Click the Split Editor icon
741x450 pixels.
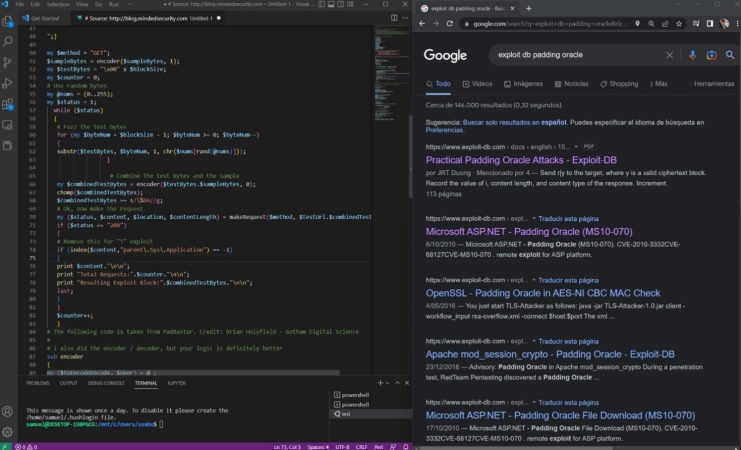pyautogui.click(x=394, y=18)
